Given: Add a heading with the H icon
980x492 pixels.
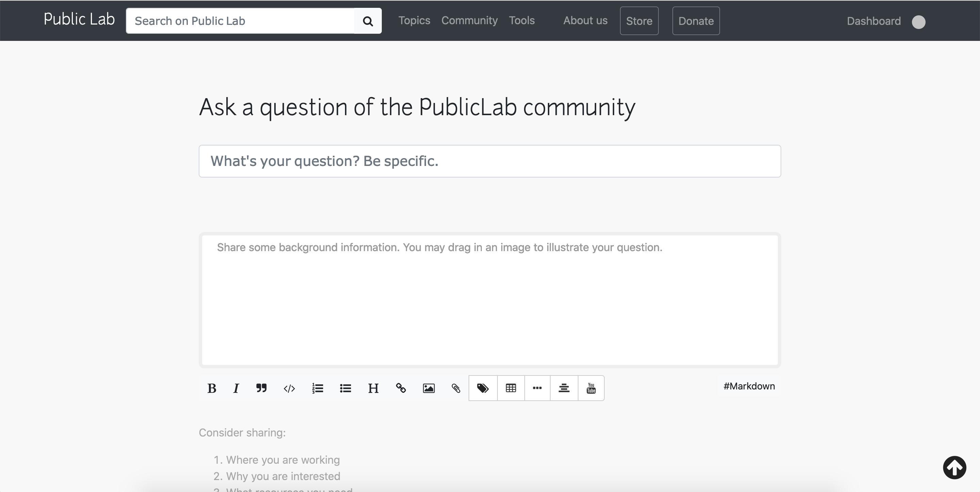Looking at the screenshot, I should [x=373, y=388].
